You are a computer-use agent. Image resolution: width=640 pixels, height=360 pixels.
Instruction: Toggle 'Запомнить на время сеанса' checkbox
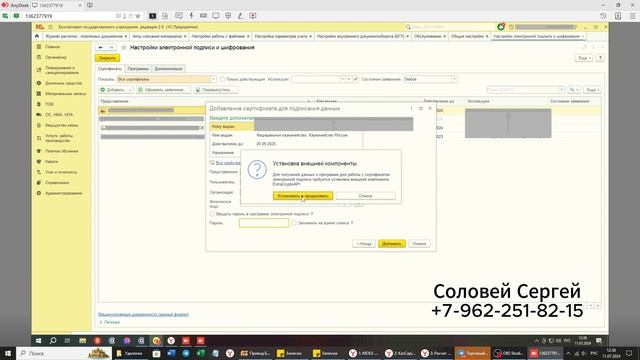[294, 223]
